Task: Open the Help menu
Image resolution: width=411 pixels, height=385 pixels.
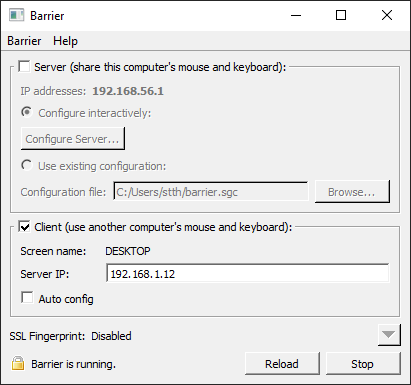Action: click(65, 41)
